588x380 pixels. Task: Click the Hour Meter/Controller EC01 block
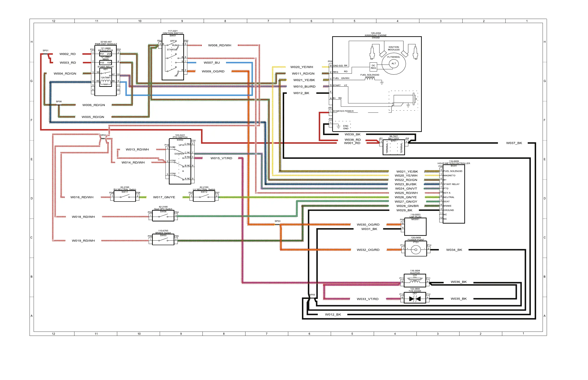(453, 194)
